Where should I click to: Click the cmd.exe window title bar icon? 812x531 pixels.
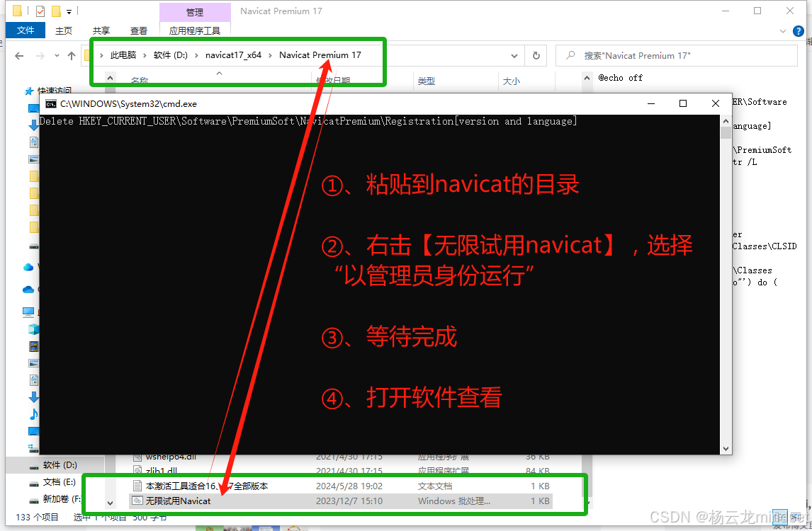pyautogui.click(x=51, y=104)
